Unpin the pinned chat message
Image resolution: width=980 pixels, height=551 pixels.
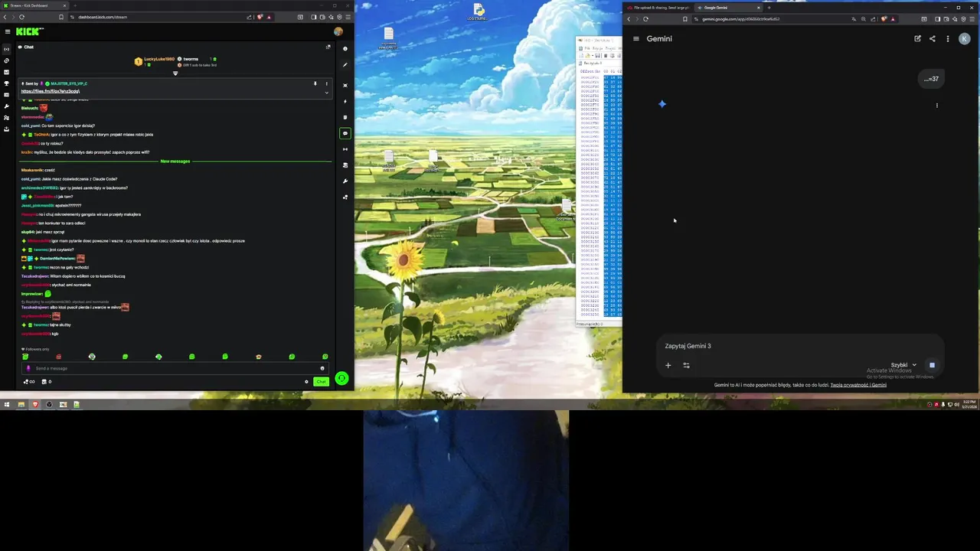315,83
